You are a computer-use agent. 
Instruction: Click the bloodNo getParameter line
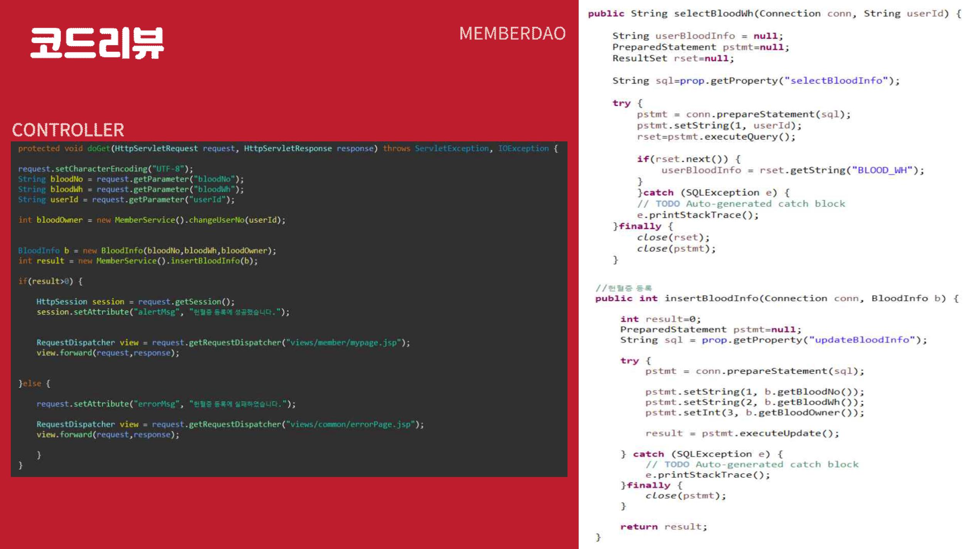[131, 179]
